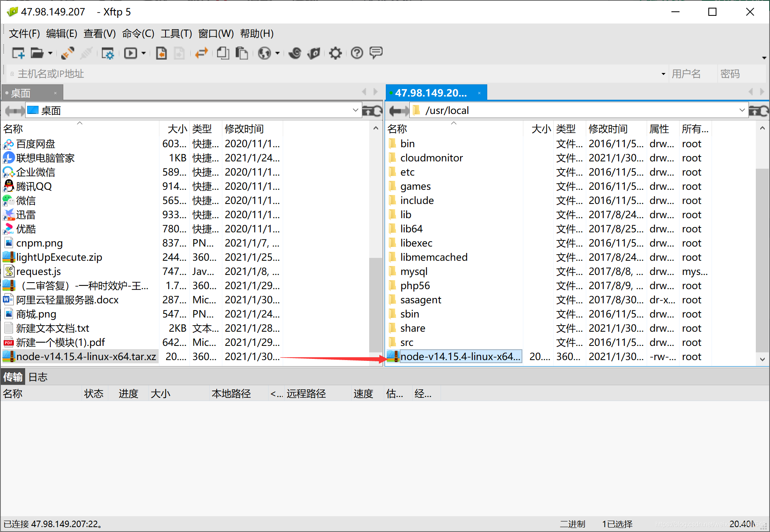Click the Open Session folder icon
The width and height of the screenshot is (770, 532).
coord(37,53)
